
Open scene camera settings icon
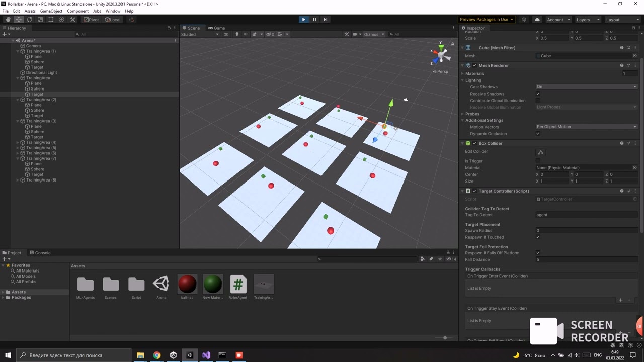pos(356,34)
